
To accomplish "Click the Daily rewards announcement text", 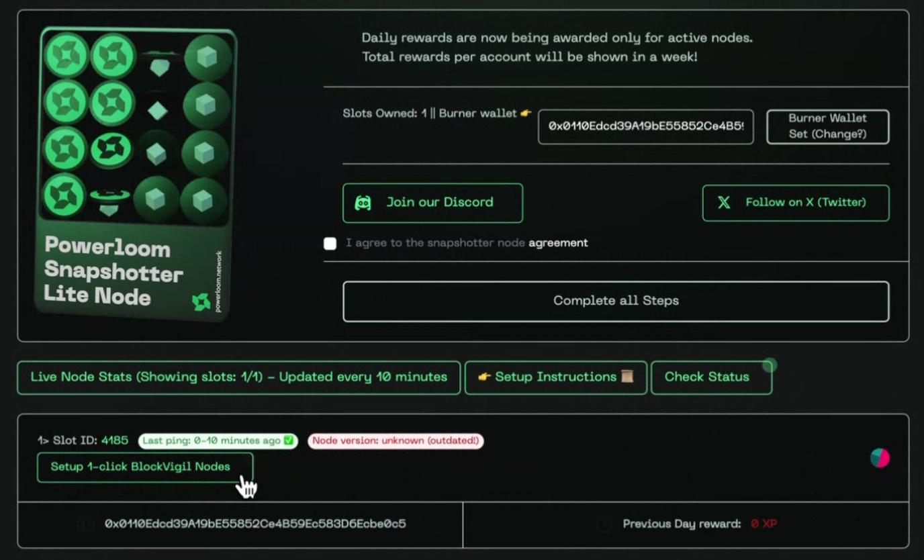I will click(557, 48).
